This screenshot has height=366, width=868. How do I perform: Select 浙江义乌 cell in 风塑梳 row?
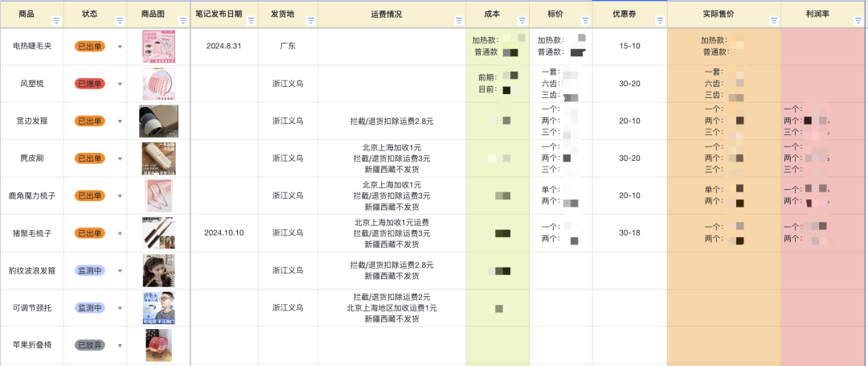288,84
